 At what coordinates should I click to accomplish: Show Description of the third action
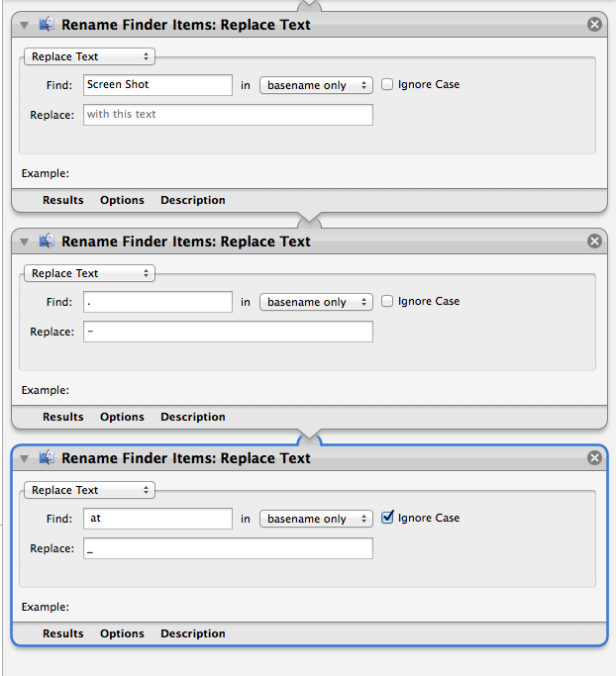point(193,633)
